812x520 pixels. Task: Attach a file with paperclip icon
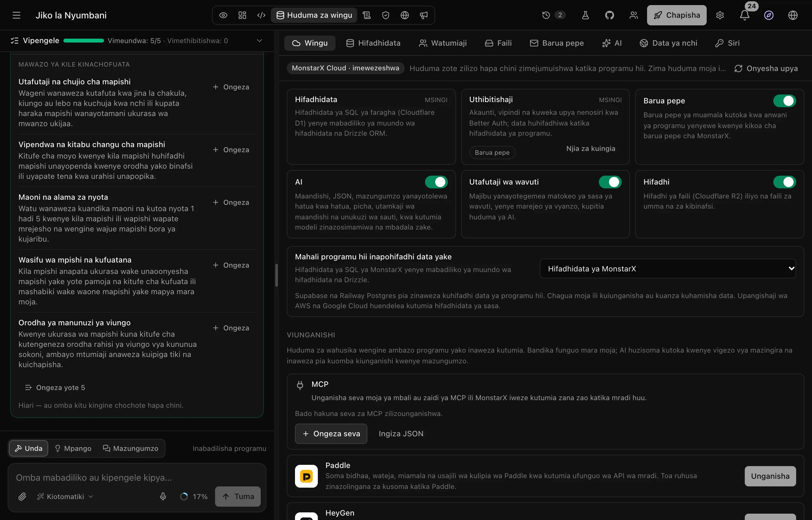click(22, 496)
